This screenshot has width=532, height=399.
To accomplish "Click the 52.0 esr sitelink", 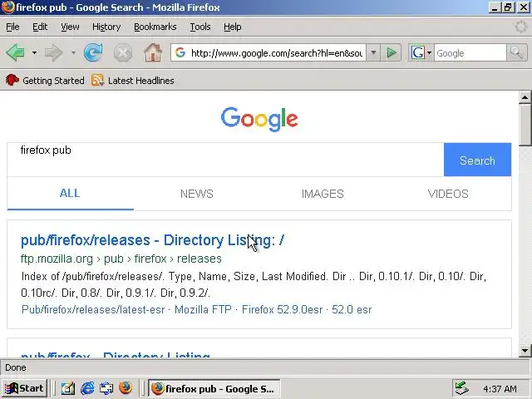I will [352, 309].
